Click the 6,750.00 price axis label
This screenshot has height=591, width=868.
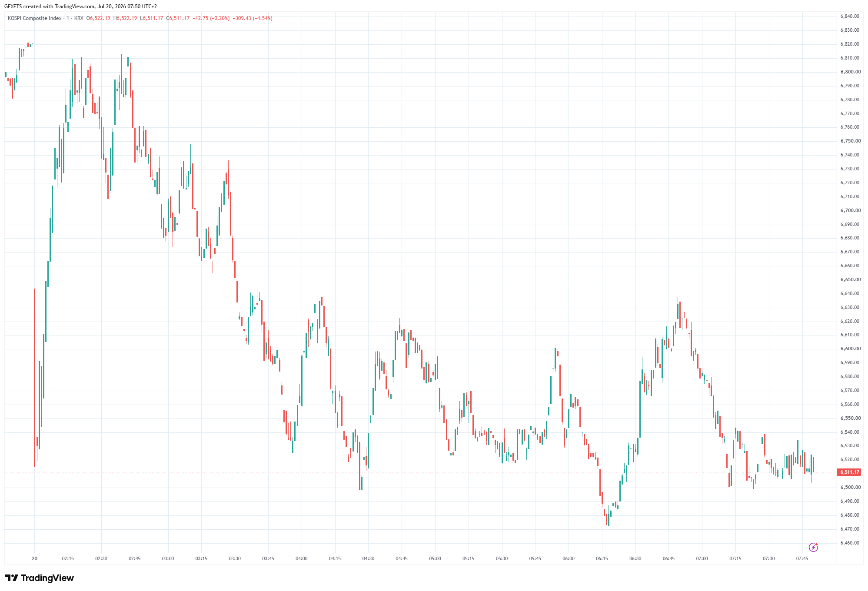click(850, 141)
